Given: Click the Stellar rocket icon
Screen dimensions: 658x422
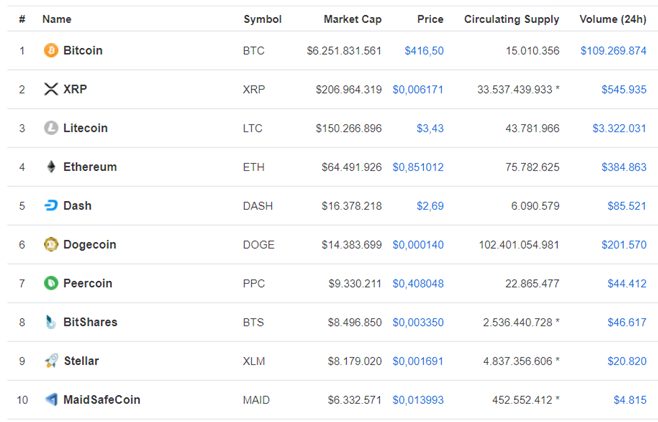Looking at the screenshot, I should 51,361.
